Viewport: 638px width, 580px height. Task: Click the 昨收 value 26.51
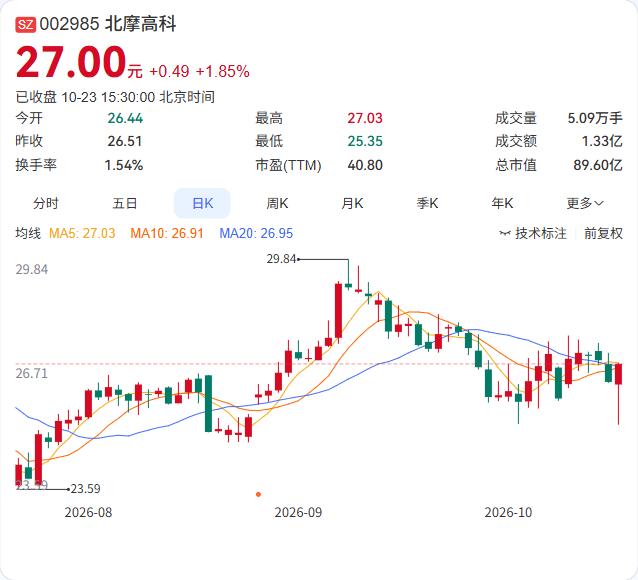coord(125,141)
